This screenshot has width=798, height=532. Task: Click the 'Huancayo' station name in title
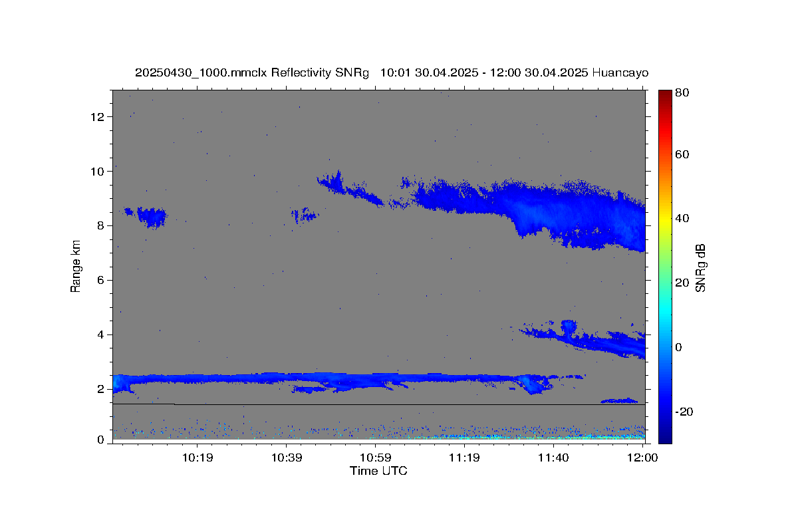click(x=621, y=73)
